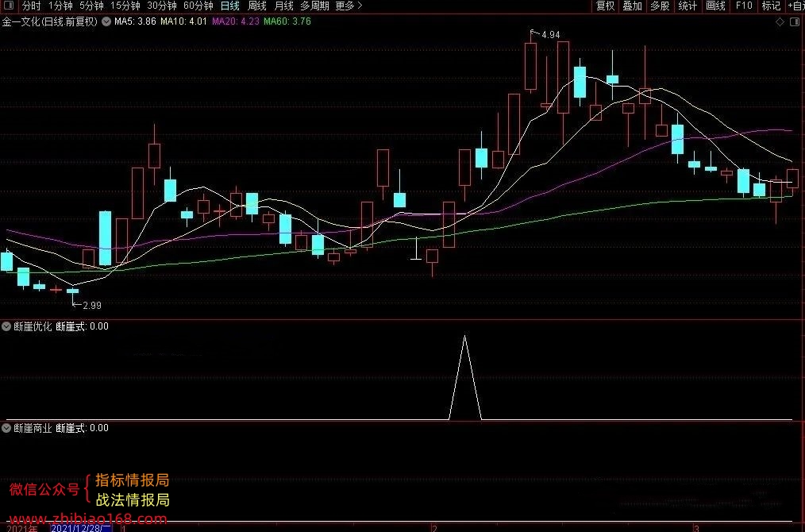This screenshot has height=532, width=805.
Task: Click the diamond marker icon
Action: (x=780, y=21)
